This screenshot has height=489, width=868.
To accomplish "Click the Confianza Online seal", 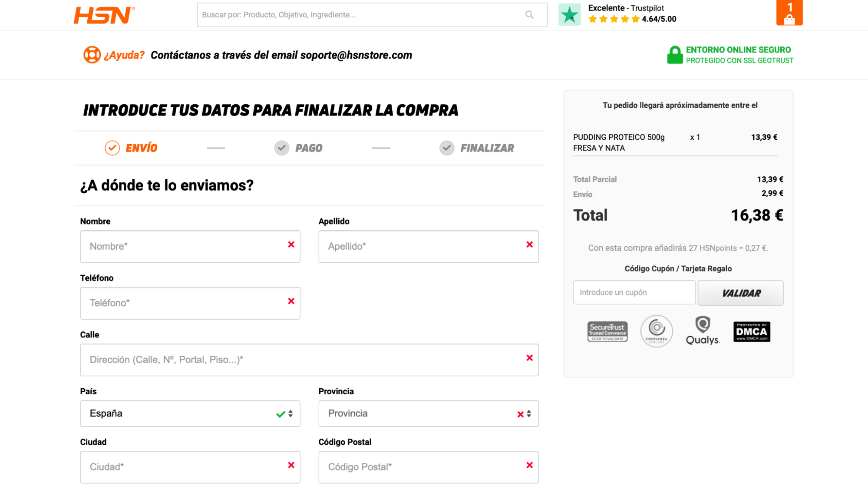I will pos(656,331).
